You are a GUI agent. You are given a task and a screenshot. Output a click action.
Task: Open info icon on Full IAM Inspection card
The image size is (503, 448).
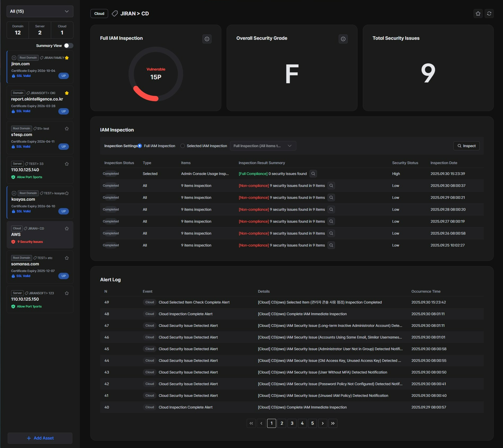[x=207, y=39]
